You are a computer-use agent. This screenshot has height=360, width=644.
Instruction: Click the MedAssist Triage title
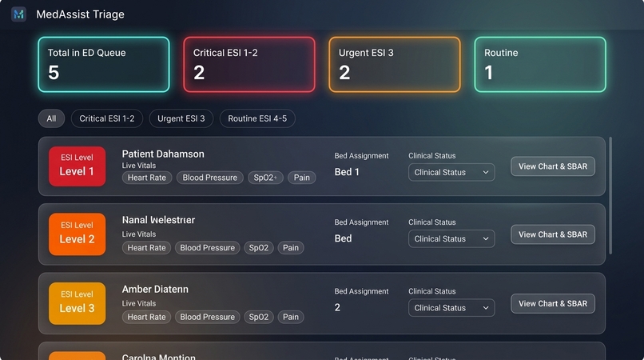(x=80, y=14)
